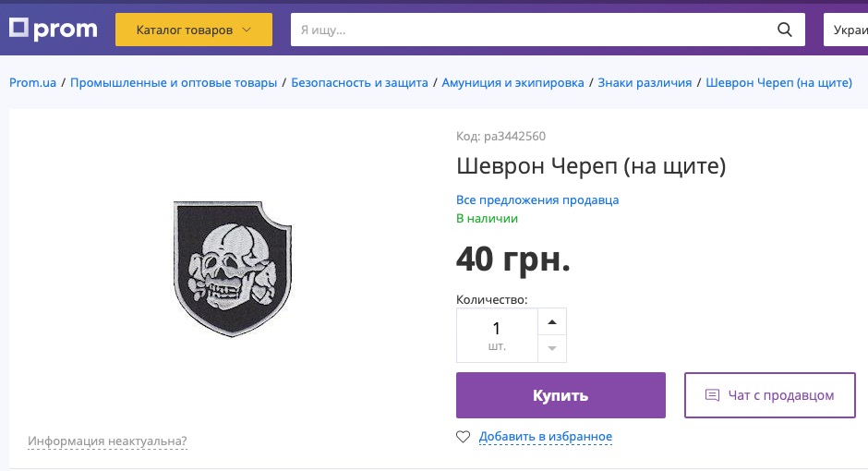Click the chat icon in seller button
Viewport: 868px width, 471px height.
click(712, 395)
